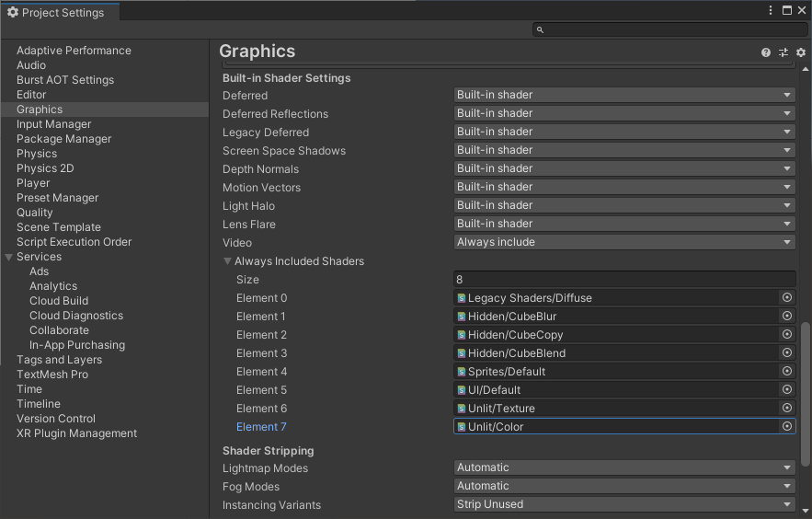Open the Video shader dropdown

(x=624, y=242)
